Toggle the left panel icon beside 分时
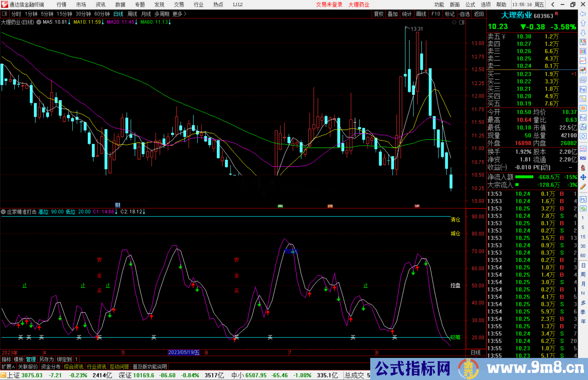 point(5,14)
